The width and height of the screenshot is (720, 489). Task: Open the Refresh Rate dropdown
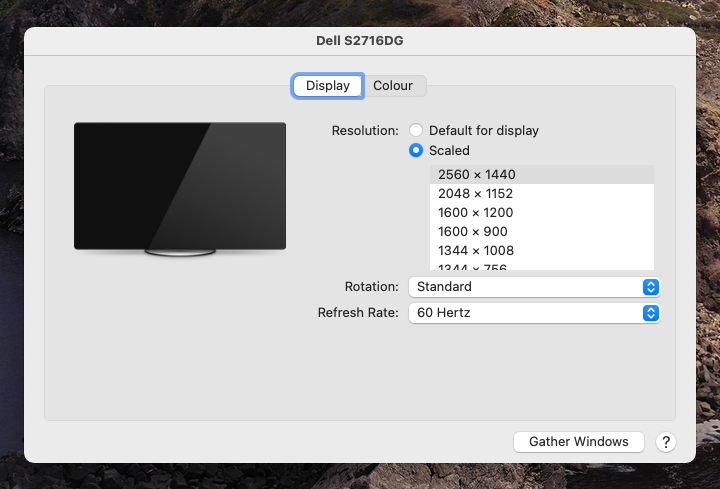tap(534, 313)
